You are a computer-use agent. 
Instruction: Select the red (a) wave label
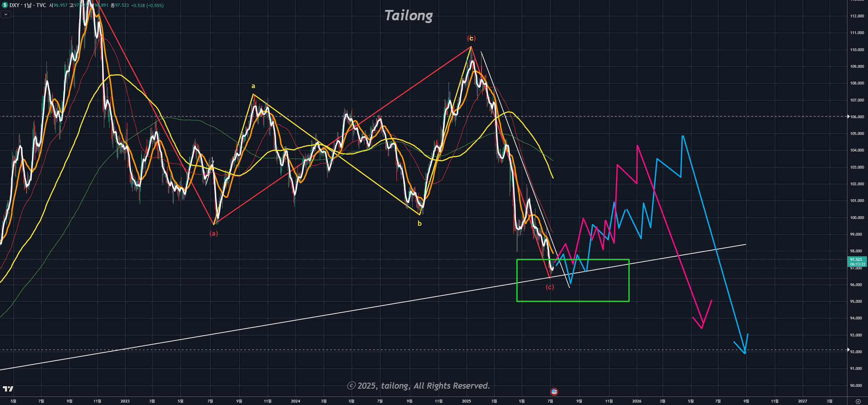pyautogui.click(x=213, y=233)
